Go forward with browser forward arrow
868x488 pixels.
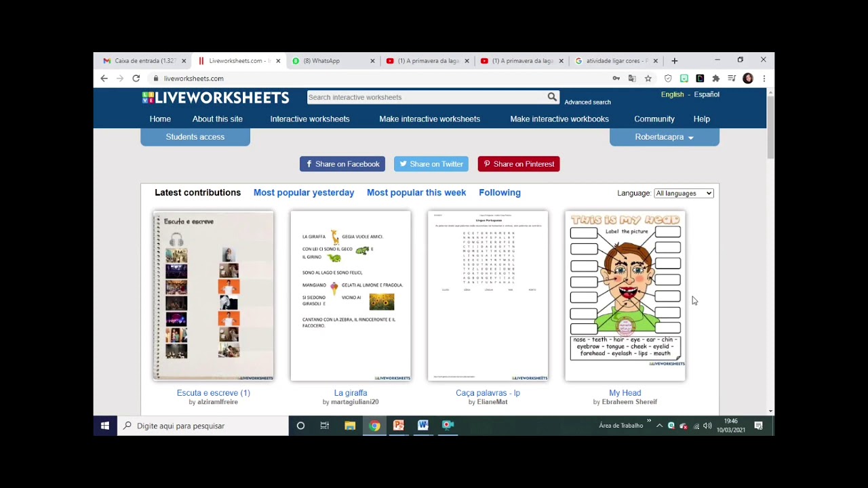[120, 79]
